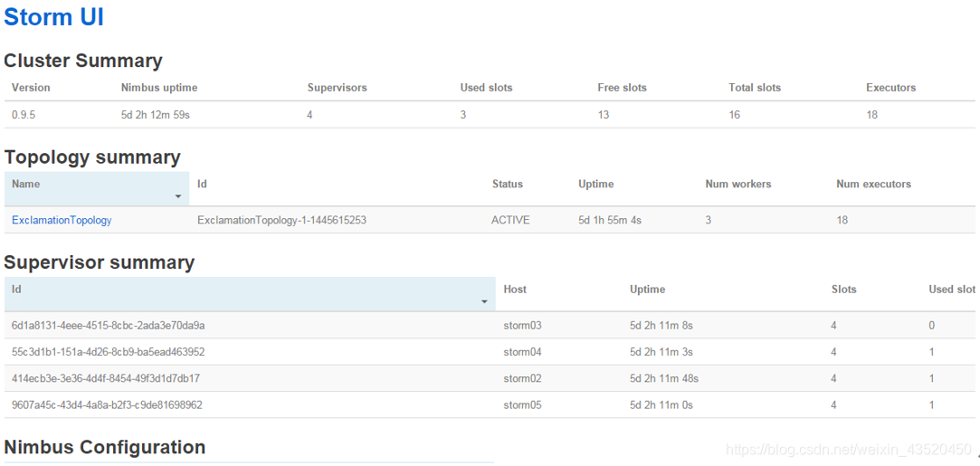Select the Nimbus uptime column label
Viewport: 980px width, 466px height.
(159, 88)
